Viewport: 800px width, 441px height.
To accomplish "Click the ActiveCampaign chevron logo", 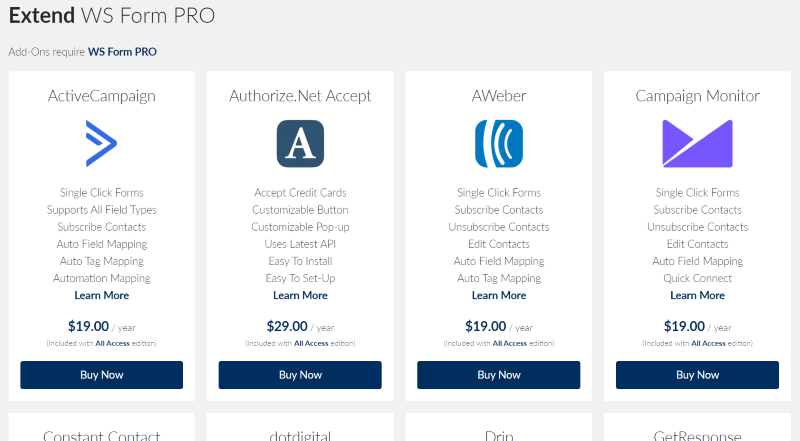I will (102, 143).
